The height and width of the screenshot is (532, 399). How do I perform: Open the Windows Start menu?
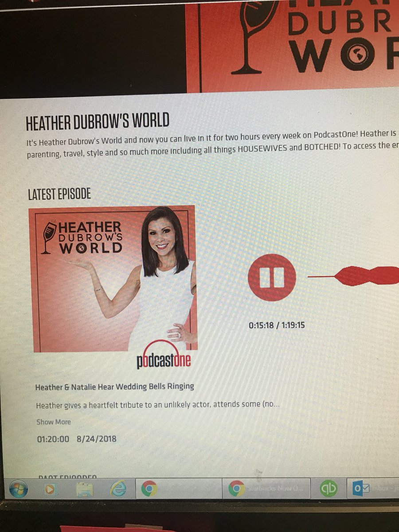pos(18,489)
